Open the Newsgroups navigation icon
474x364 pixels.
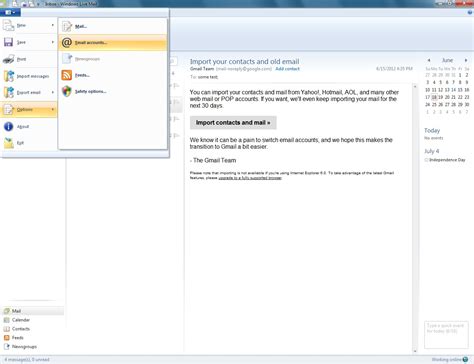[6, 347]
